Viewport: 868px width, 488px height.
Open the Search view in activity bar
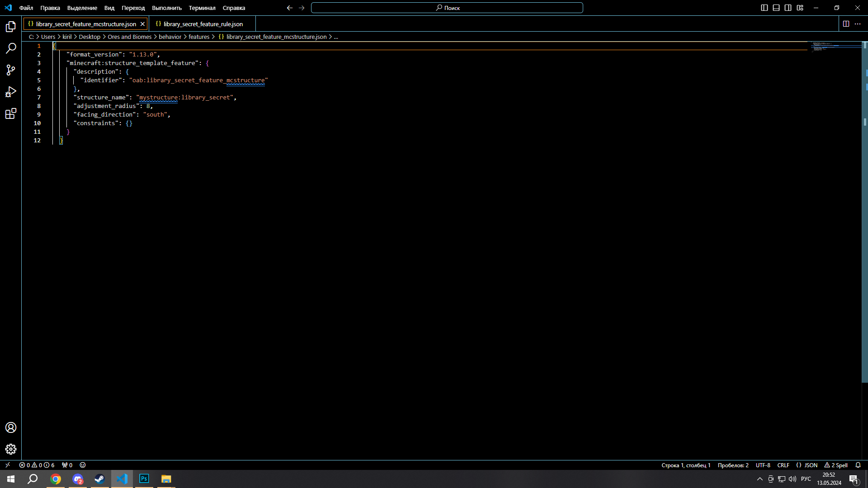(11, 48)
